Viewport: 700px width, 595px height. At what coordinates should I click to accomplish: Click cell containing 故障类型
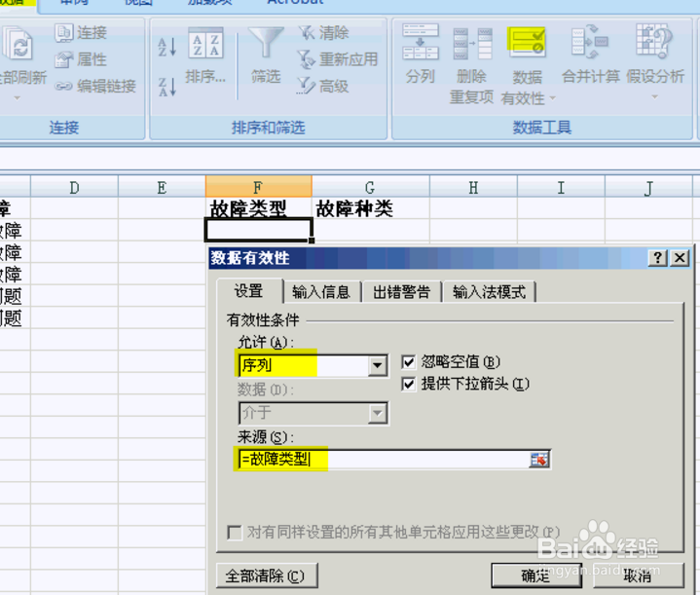click(258, 208)
